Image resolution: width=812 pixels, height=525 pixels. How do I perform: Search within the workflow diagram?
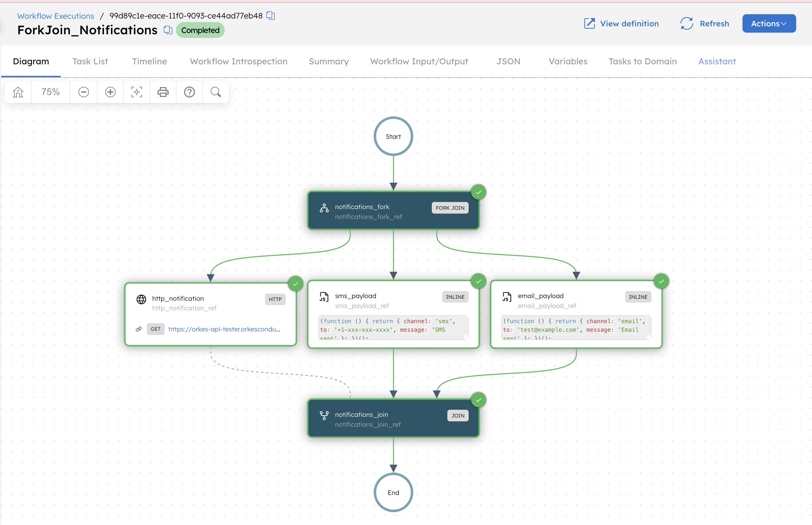coord(215,92)
